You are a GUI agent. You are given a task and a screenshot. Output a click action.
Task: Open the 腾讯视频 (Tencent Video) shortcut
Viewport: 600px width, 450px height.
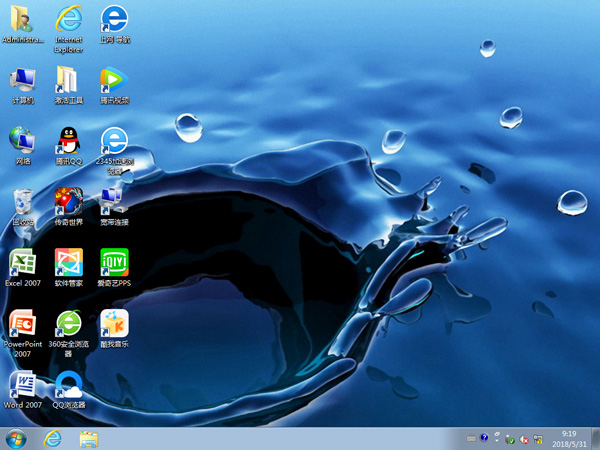point(114,80)
